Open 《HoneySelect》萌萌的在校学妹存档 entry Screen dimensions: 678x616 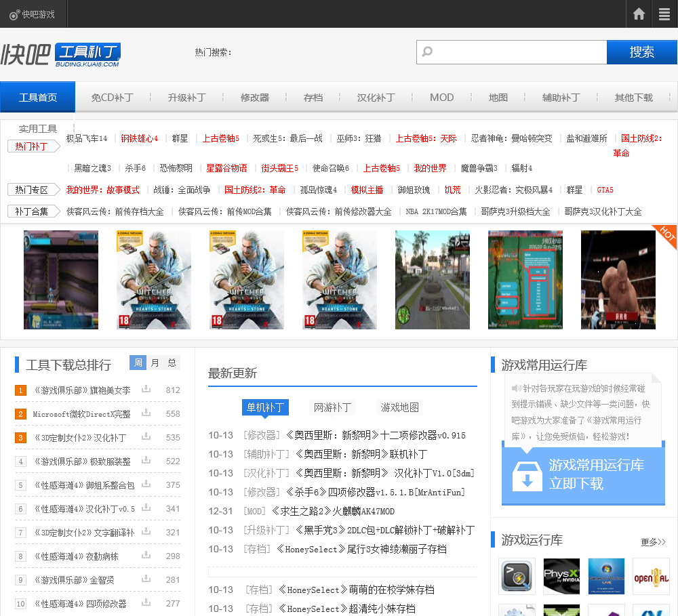pyautogui.click(x=357, y=590)
